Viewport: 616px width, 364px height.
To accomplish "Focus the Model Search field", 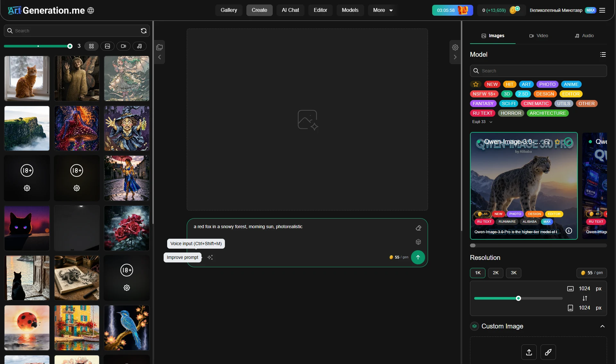I will 538,71.
